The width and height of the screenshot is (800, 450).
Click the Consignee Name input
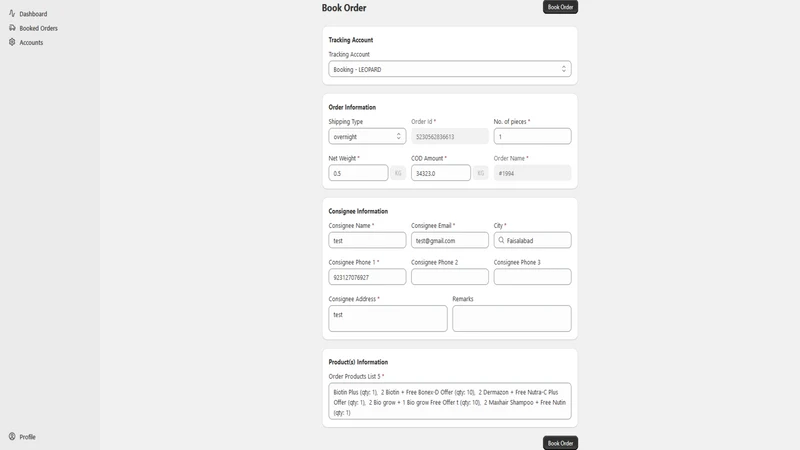367,240
